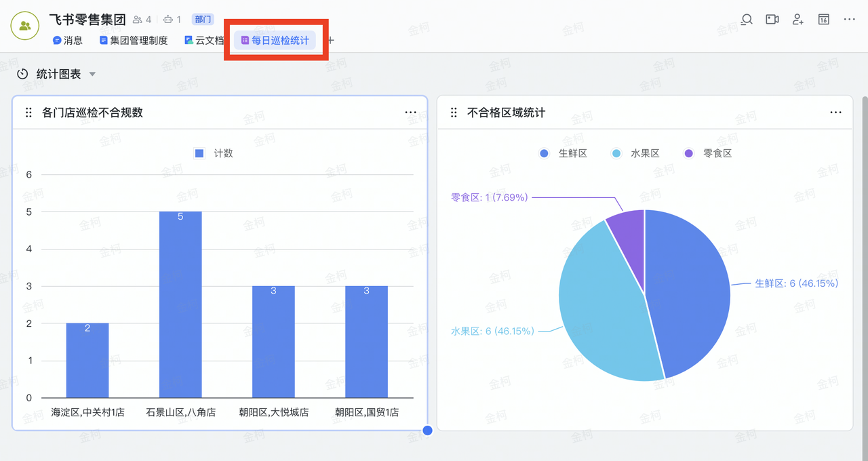Open more menu of 不合格区域统计 chart
The height and width of the screenshot is (461, 868).
point(835,113)
